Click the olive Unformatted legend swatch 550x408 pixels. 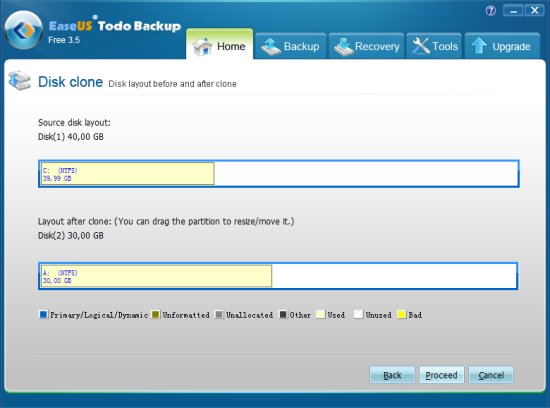pos(155,314)
